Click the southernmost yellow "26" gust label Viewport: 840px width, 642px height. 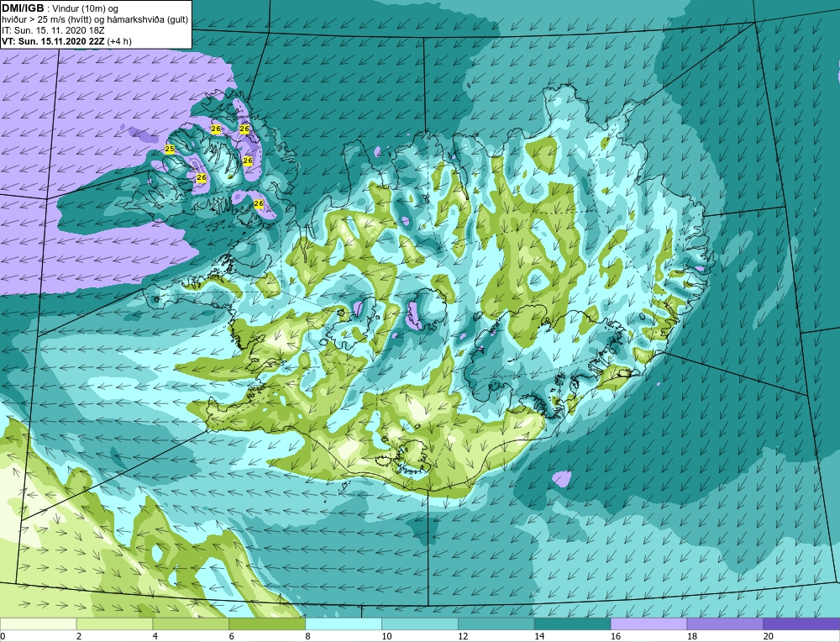click(259, 203)
